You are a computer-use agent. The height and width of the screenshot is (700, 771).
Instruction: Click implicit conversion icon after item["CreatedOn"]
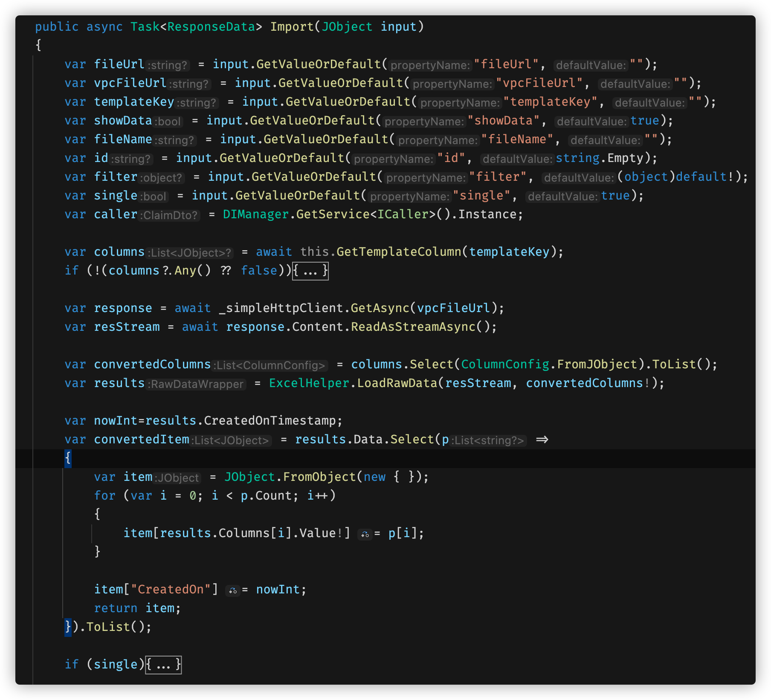coord(233,590)
